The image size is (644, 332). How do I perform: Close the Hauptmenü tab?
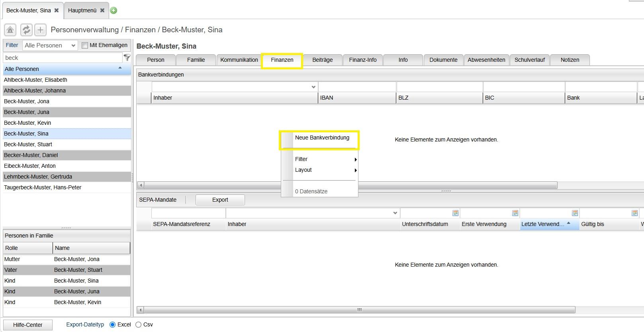[102, 10]
